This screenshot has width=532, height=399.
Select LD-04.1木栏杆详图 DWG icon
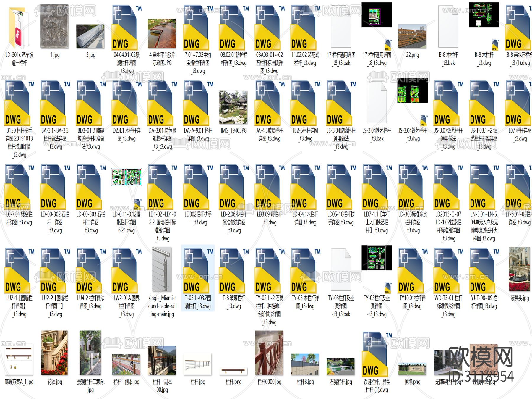[x=303, y=186]
